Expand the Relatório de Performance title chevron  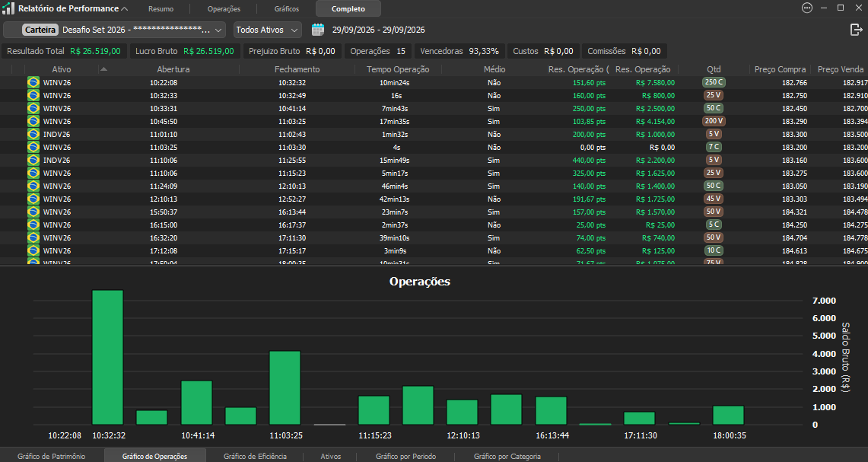125,9
